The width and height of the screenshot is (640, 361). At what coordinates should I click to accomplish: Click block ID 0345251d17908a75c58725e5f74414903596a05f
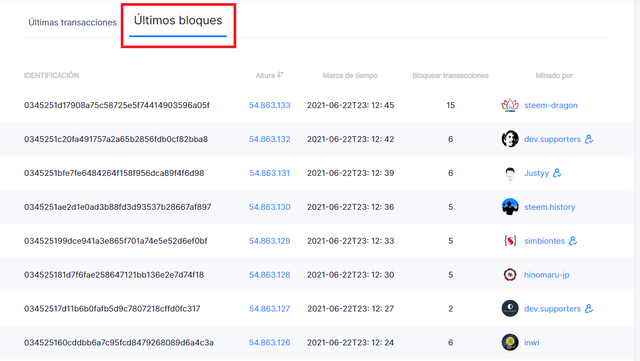(x=117, y=105)
